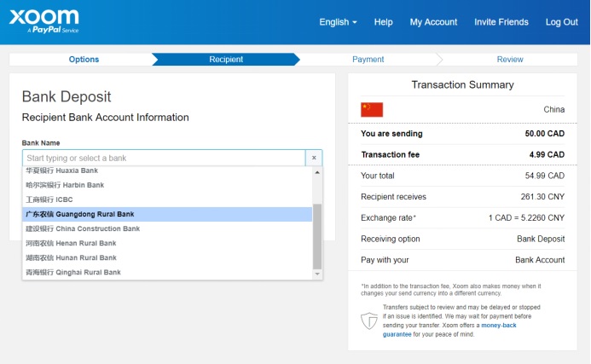
Task: Click the Xoom PayPal logo
Action: 44,21
